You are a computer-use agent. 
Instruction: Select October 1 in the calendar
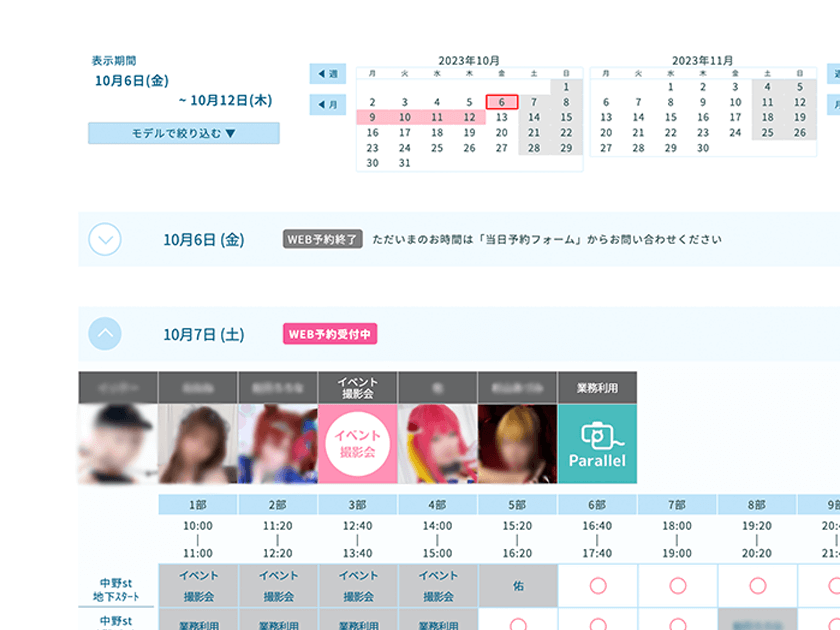[x=566, y=87]
